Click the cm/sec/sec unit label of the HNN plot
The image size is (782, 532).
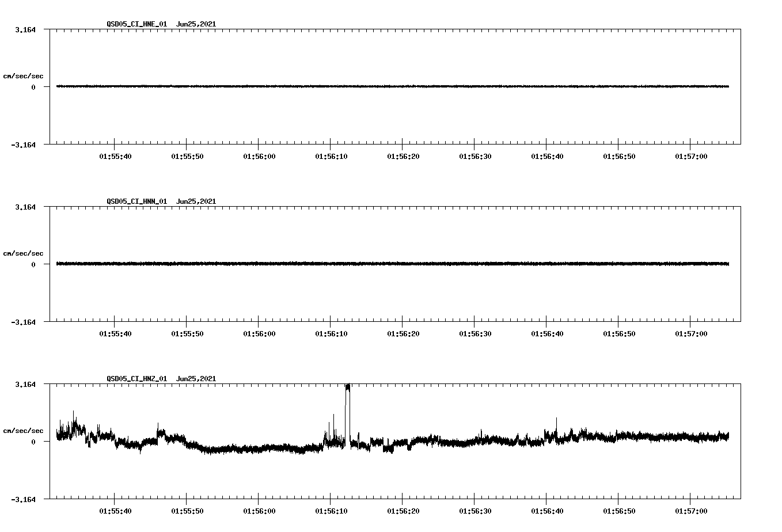click(x=23, y=253)
